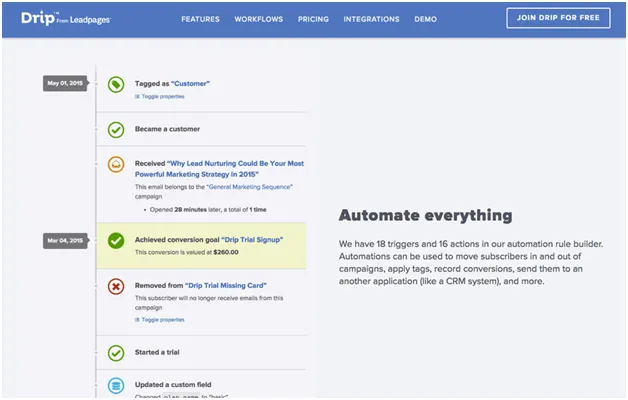628x400 pixels.
Task: Toggle properties under Removed from Drip Trial Missing Card
Action: pyautogui.click(x=160, y=320)
